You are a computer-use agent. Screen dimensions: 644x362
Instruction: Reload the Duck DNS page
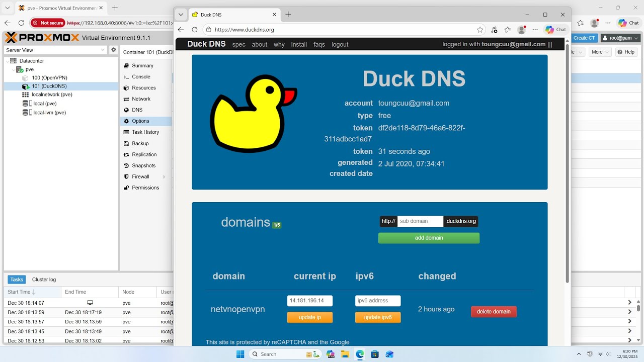195,30
